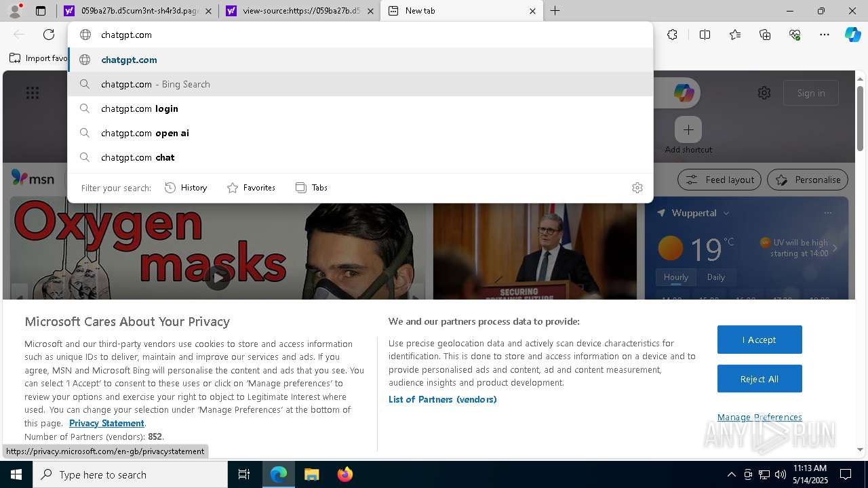Click the Reject All button
Screen dimensions: 868x488
(759, 379)
